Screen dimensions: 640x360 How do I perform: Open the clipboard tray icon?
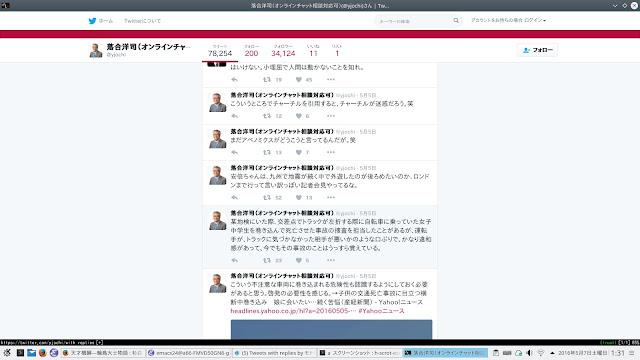point(496,353)
